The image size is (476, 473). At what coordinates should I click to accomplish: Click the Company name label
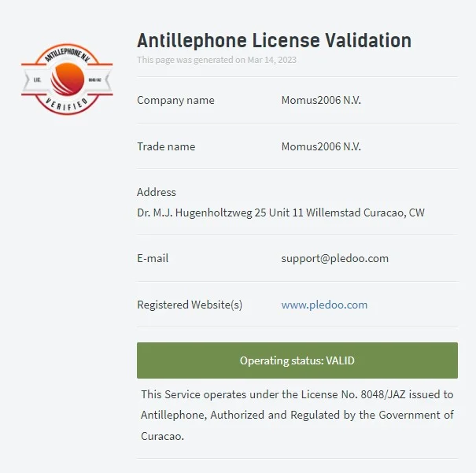pyautogui.click(x=175, y=100)
